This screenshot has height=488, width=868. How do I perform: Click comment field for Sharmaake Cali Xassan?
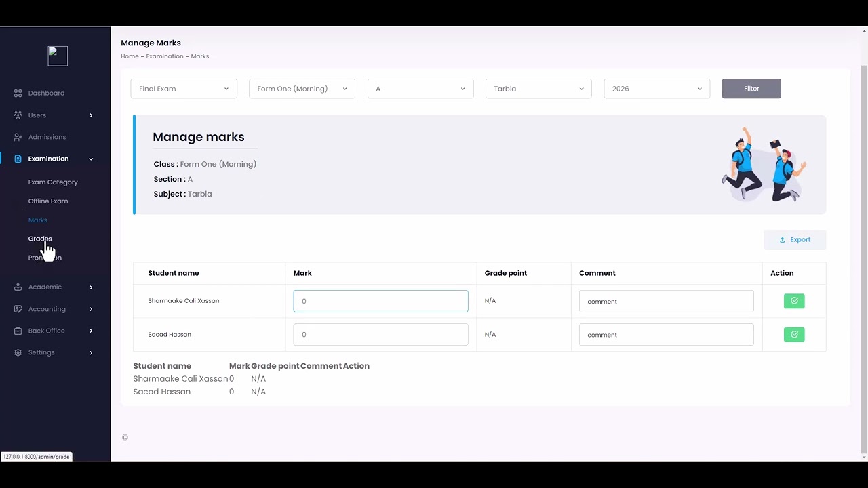click(x=666, y=301)
